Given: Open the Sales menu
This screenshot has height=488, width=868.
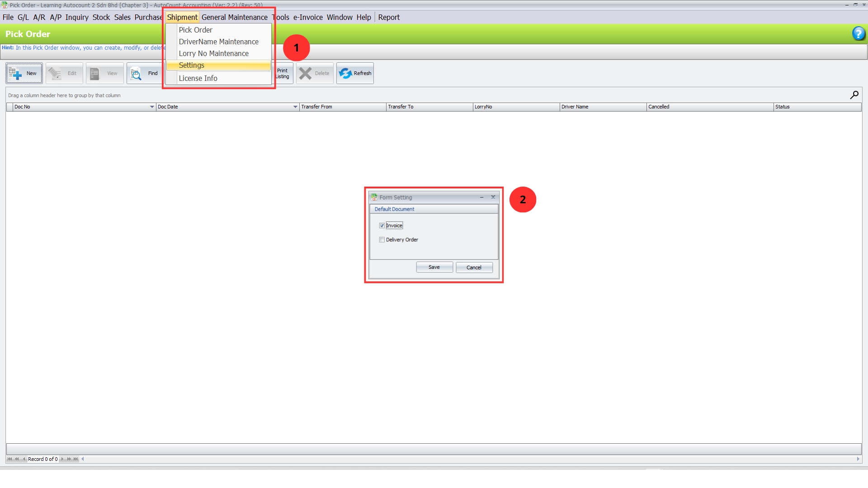Looking at the screenshot, I should point(122,17).
